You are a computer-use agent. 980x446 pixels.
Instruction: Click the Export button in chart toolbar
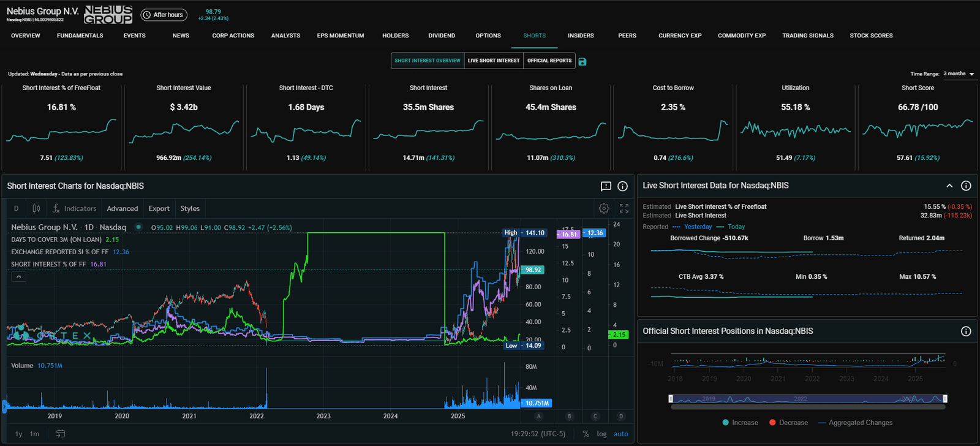click(x=159, y=208)
